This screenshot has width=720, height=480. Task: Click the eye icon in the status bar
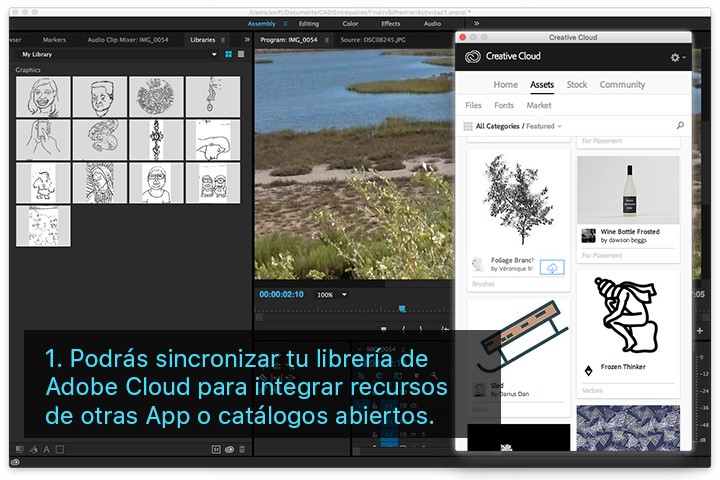(15, 462)
